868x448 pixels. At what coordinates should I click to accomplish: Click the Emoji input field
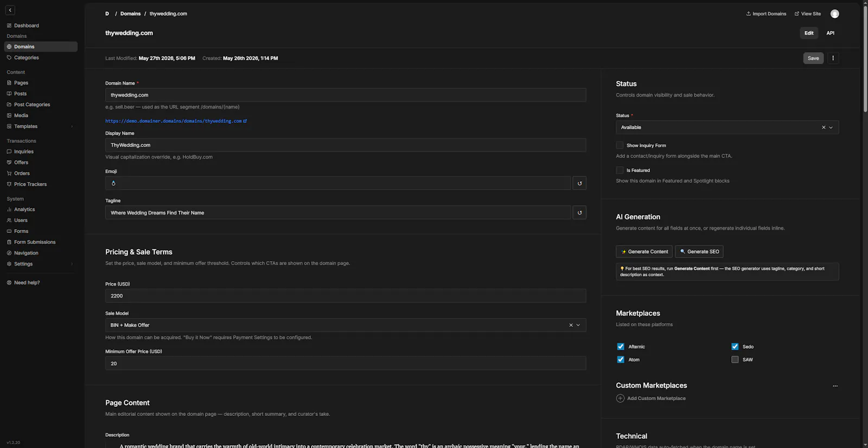click(x=338, y=184)
